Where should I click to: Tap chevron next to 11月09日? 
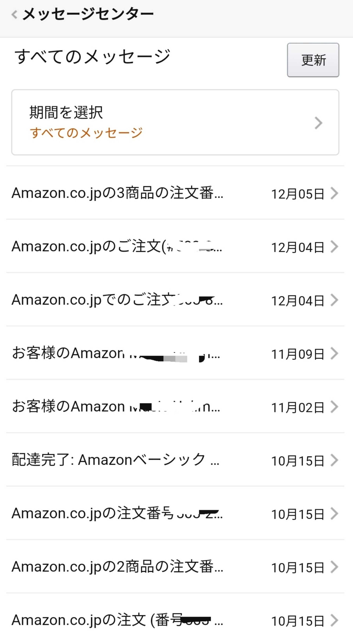click(334, 353)
